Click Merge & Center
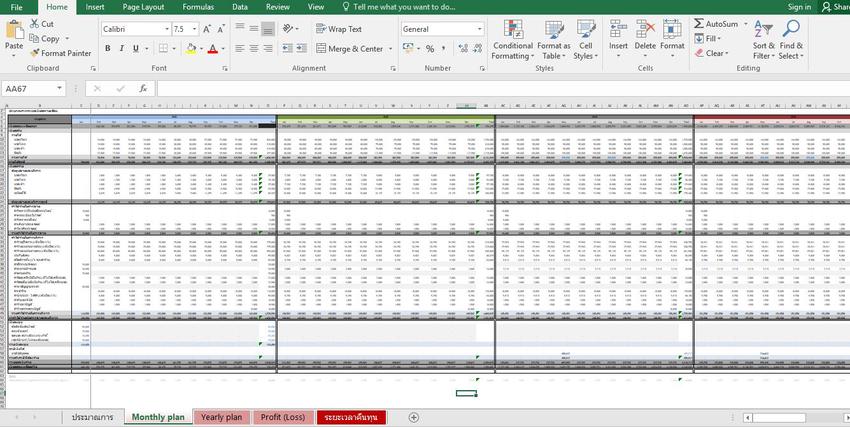Screen dimensions: 850x427 pyautogui.click(x=350, y=49)
